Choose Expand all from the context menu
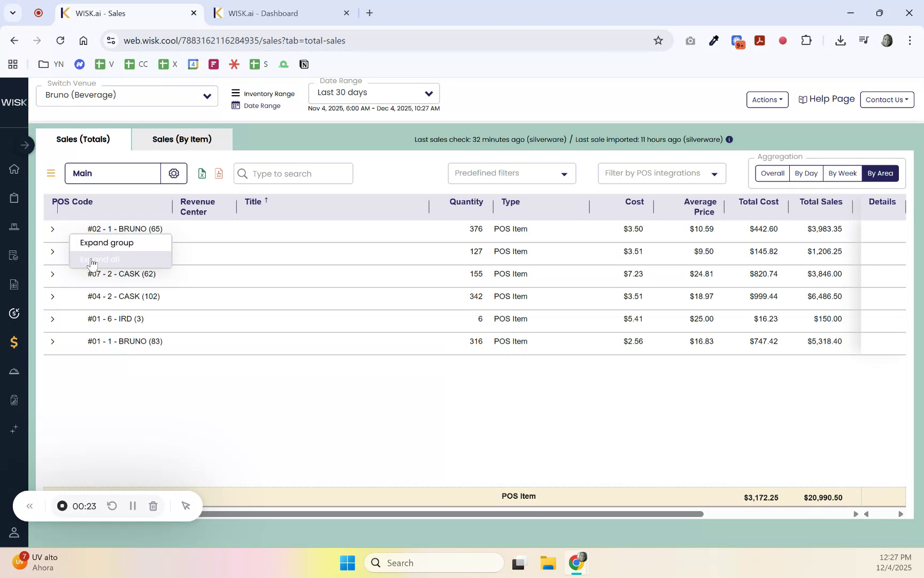The height and width of the screenshot is (578, 924). click(100, 260)
